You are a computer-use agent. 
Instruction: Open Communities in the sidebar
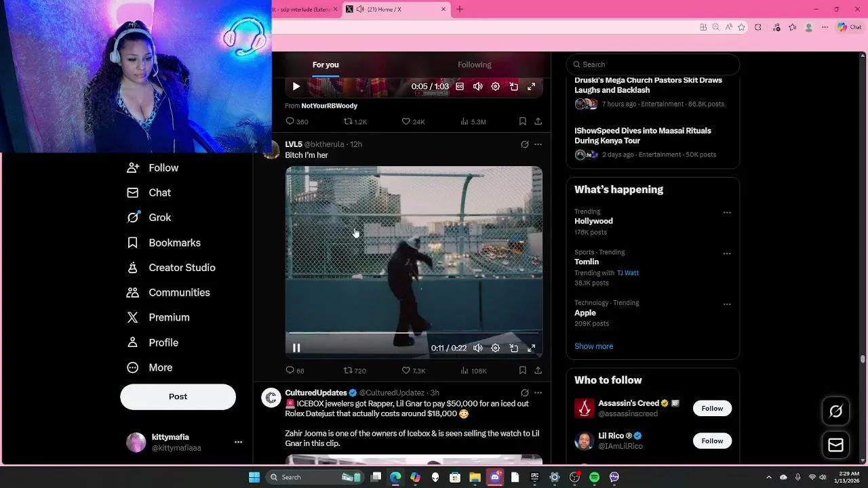click(168, 292)
